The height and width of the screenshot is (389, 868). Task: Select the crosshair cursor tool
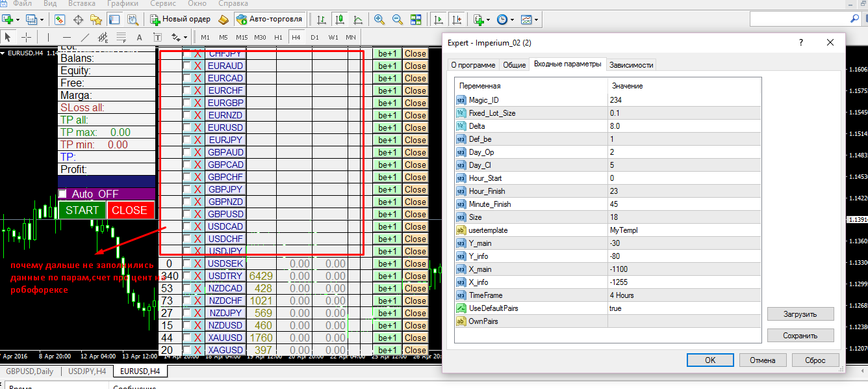(26, 37)
